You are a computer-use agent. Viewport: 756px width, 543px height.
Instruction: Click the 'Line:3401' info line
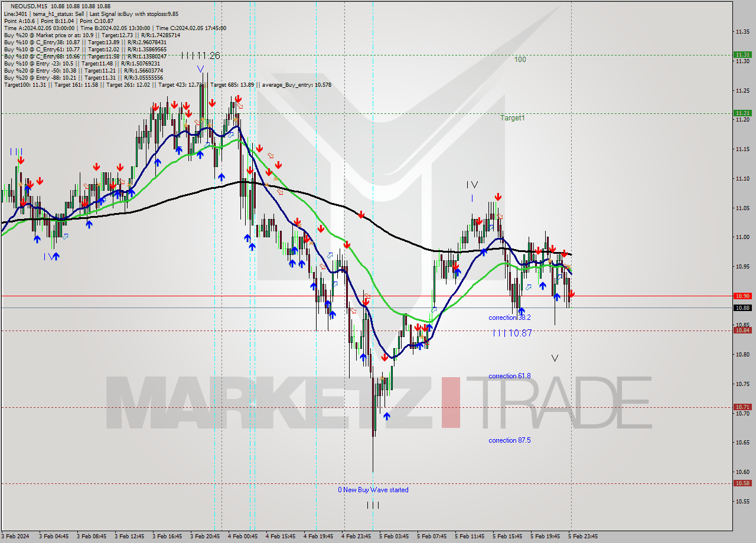point(90,14)
